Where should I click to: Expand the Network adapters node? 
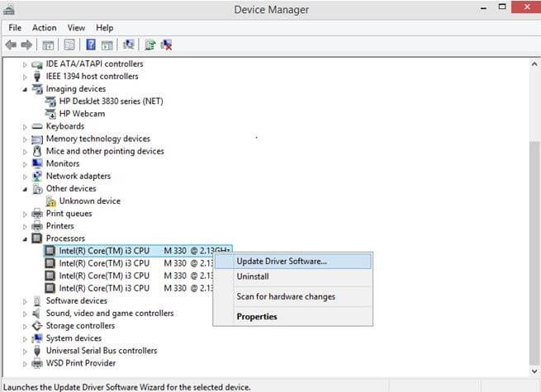tap(25, 177)
